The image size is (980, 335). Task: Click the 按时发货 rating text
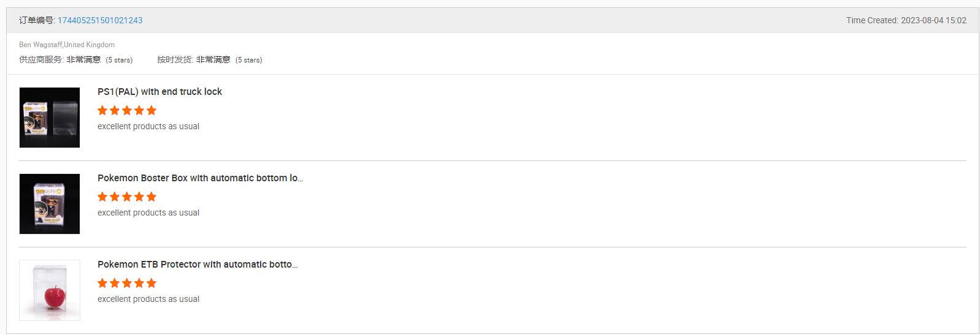coord(209,59)
